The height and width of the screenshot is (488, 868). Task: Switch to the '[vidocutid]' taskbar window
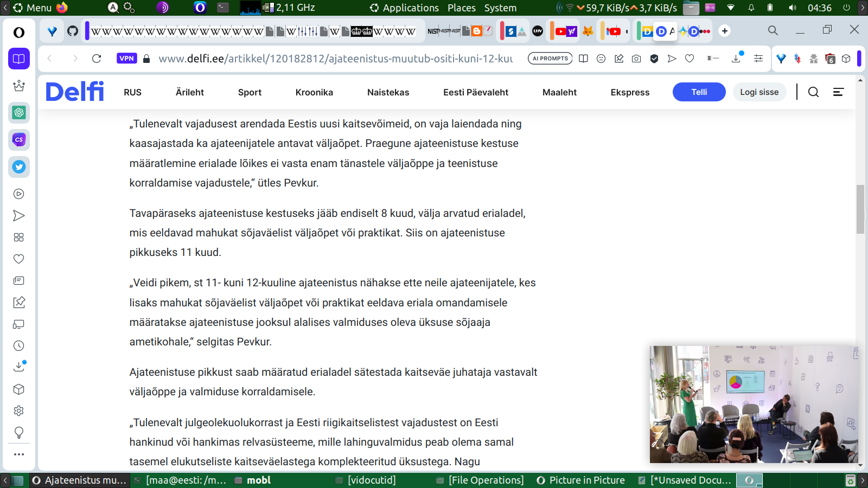366,480
